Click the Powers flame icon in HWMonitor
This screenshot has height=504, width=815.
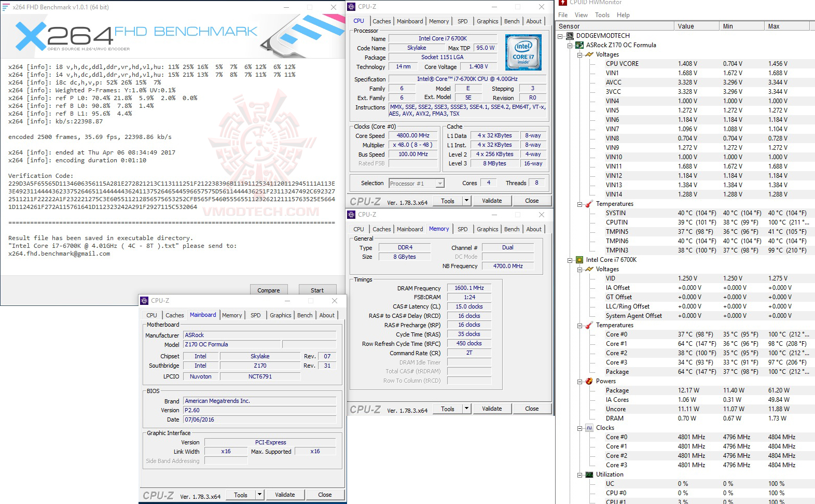[x=589, y=381]
